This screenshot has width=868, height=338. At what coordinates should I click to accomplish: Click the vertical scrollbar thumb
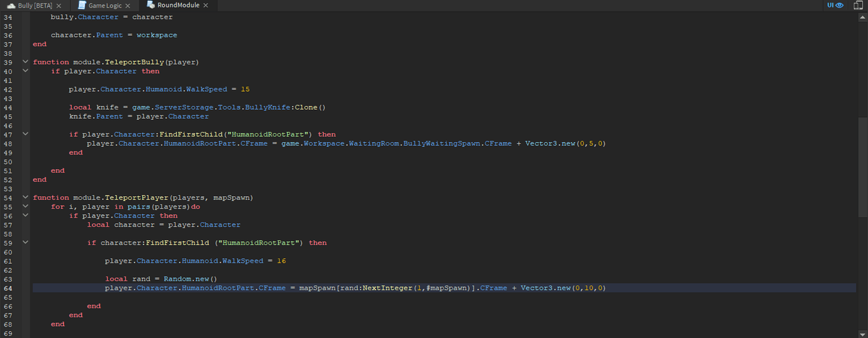[x=862, y=166]
